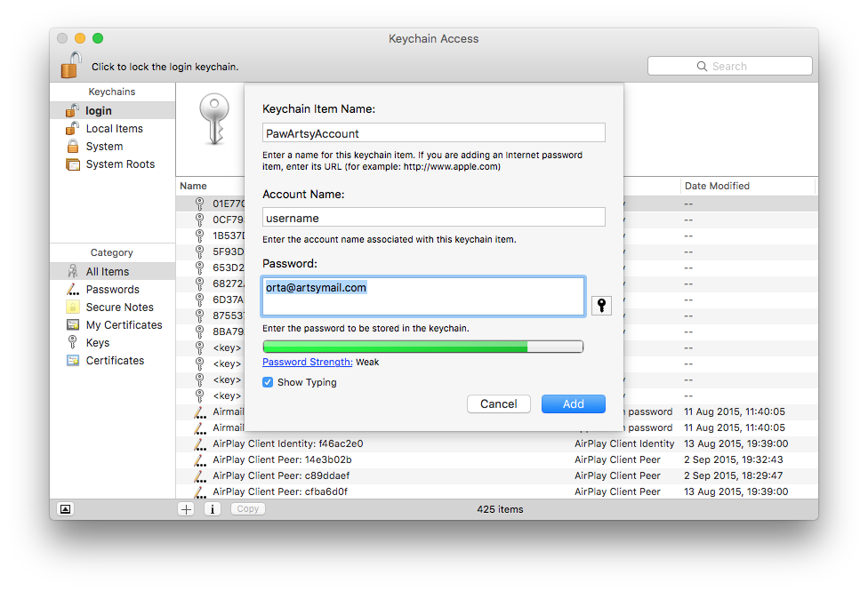Click the certificate icon beside My Certificates
The width and height of the screenshot is (868, 591).
73,324
